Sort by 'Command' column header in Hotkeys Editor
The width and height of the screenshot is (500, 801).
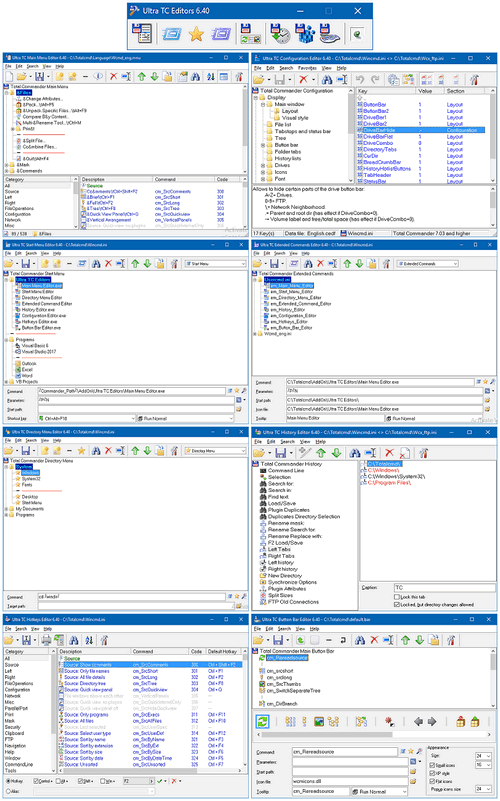(x=160, y=651)
